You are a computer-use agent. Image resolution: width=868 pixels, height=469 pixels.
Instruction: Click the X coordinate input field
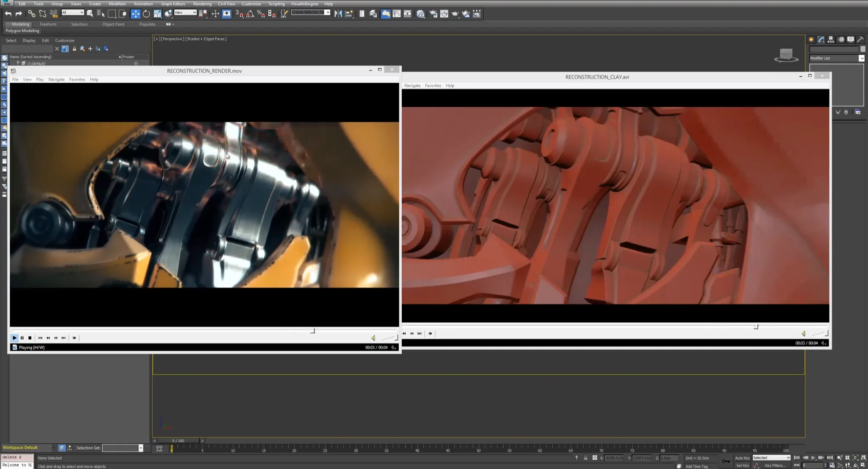(x=614, y=458)
